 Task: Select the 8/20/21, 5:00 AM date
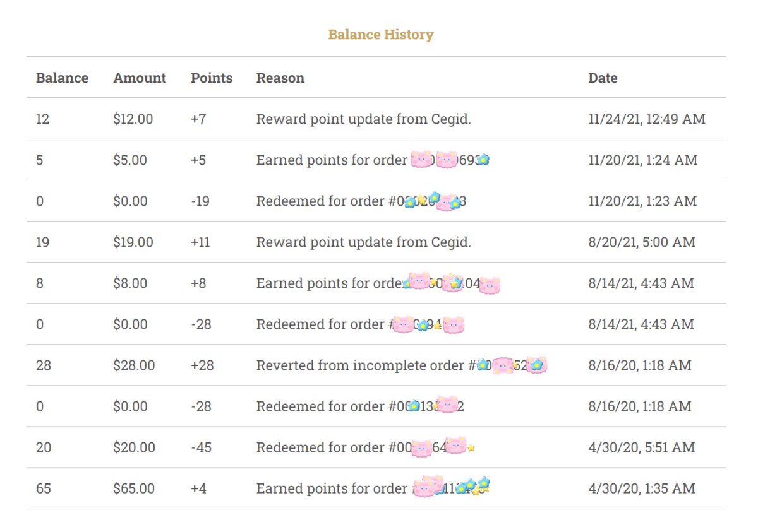(x=641, y=242)
